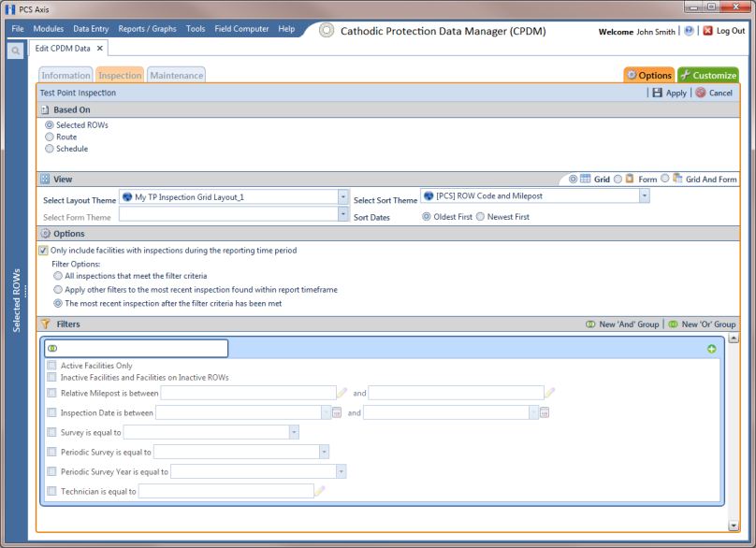This screenshot has height=548, width=756.
Task: Click the red Cancel icon
Action: [x=701, y=93]
